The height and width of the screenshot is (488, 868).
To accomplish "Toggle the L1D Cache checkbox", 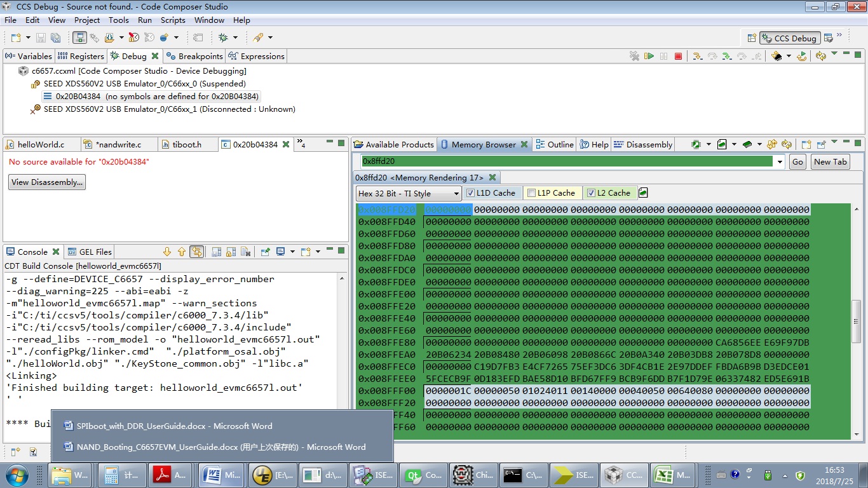I will [x=470, y=193].
